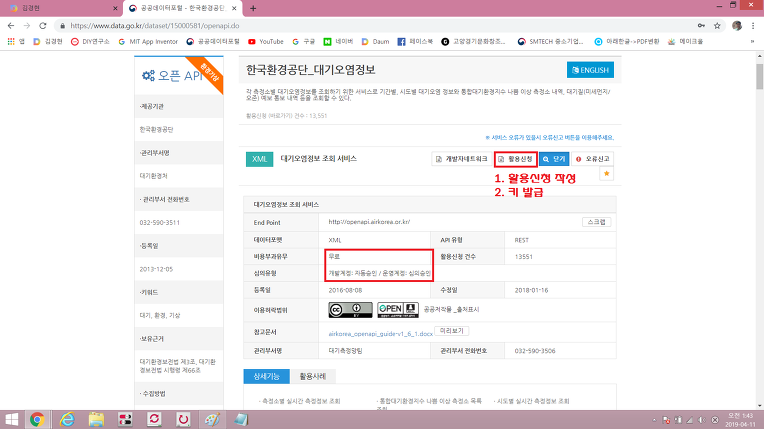This screenshot has height=429, width=764.
Task: Click the page vertical scrollbar thumb
Action: [x=760, y=76]
